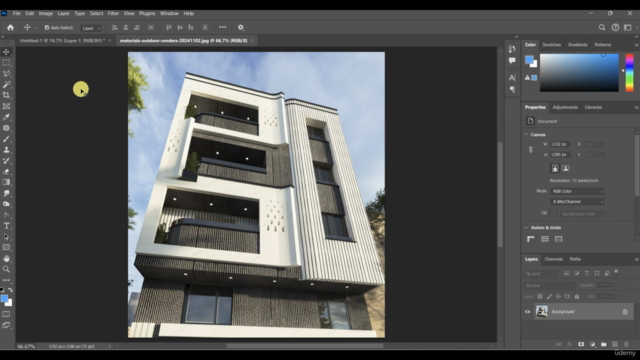Toggle rulers icon under Rulers & Grids
Screen dimensions: 640x360
(x=531, y=239)
